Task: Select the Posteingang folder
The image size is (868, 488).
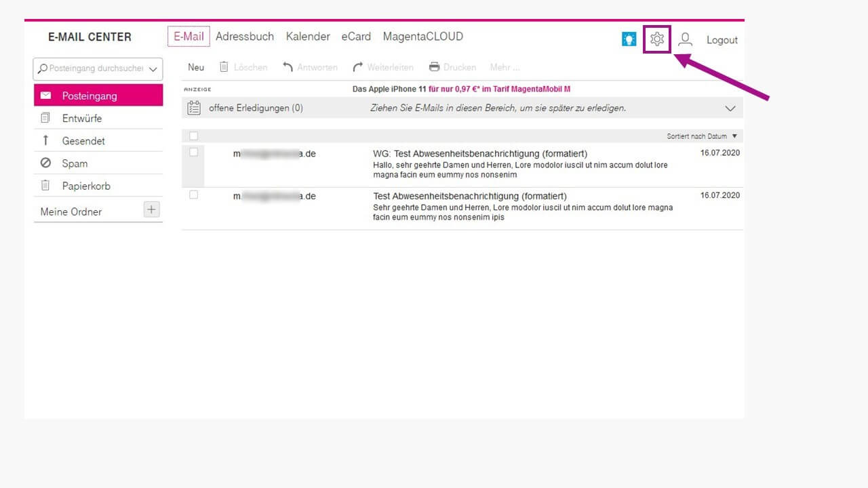Action: pyautogui.click(x=98, y=96)
